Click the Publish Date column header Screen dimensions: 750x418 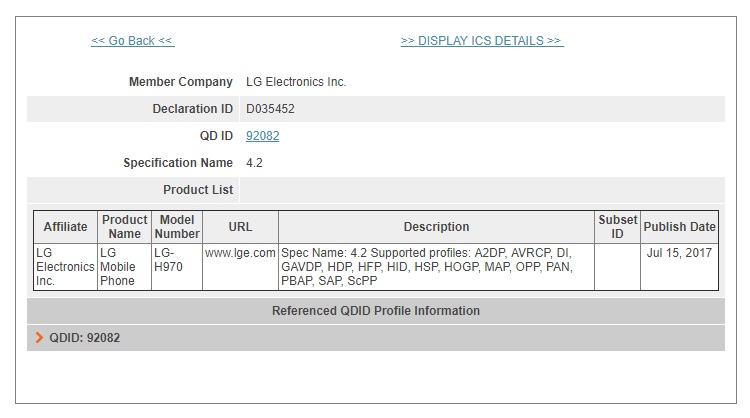(679, 227)
